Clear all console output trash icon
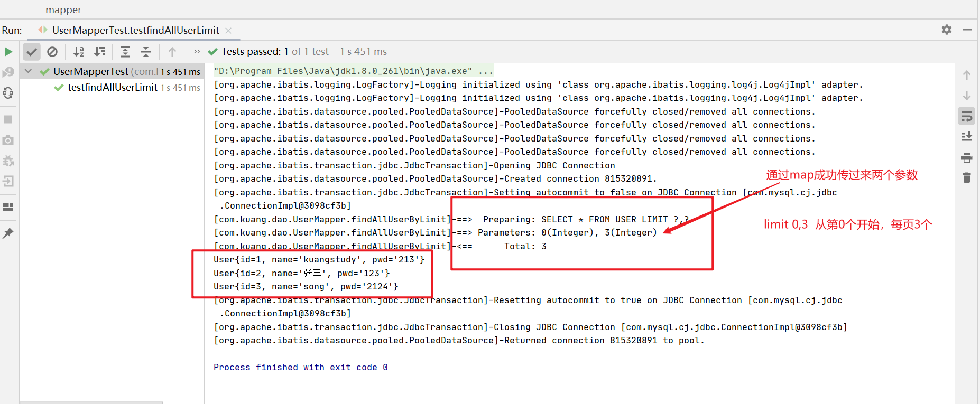This screenshot has height=404, width=980. coord(967,178)
